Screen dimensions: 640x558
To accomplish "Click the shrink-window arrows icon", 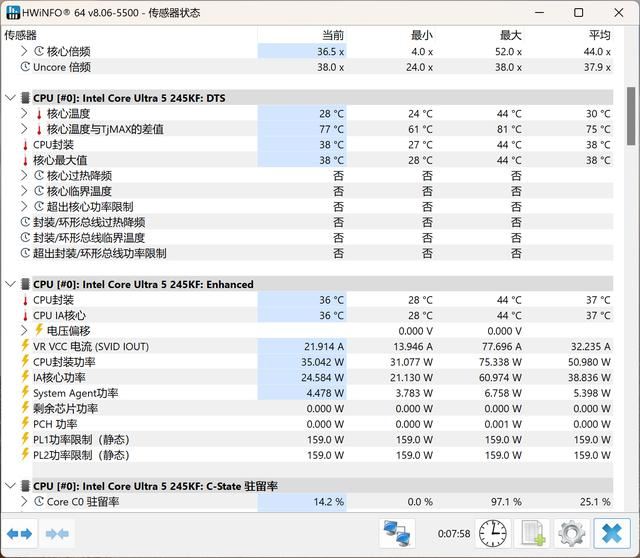I will click(x=57, y=534).
